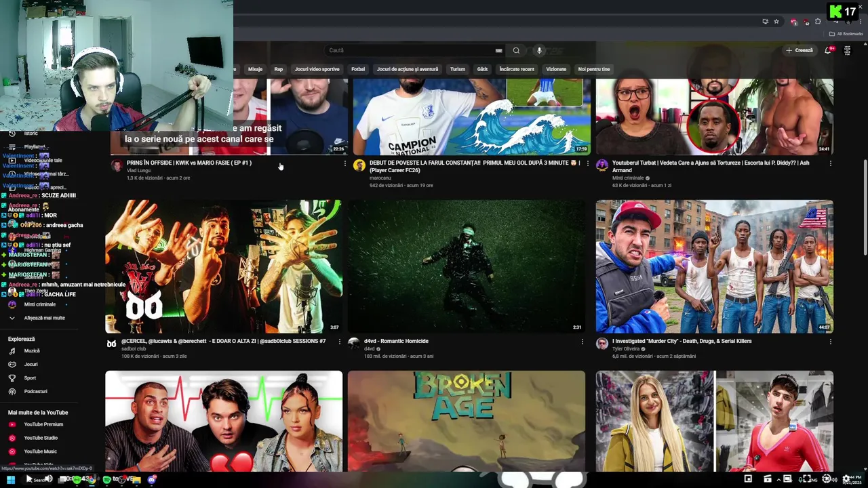Open Jocuri in the Explorează sidebar
This screenshot has width=868, height=488.
[31, 365]
